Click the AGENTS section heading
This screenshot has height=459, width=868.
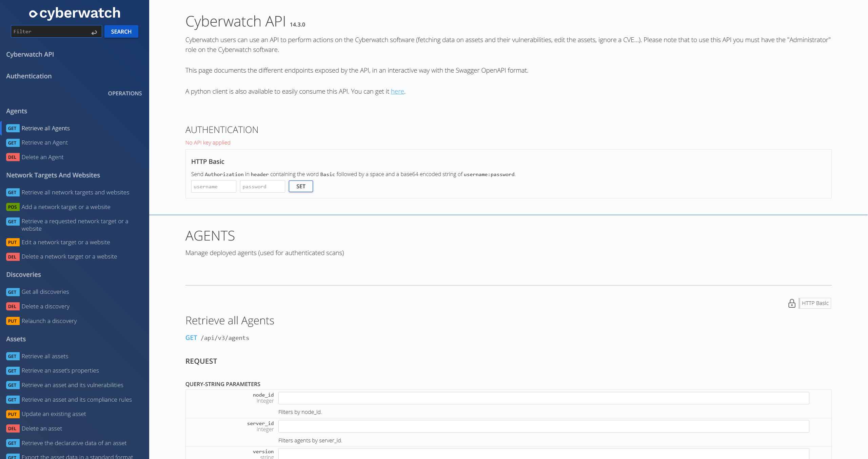point(210,236)
